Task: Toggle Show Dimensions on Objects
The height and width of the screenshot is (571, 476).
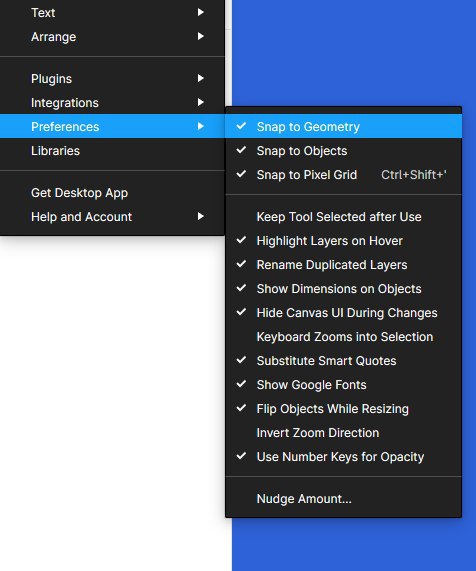Action: (343, 289)
